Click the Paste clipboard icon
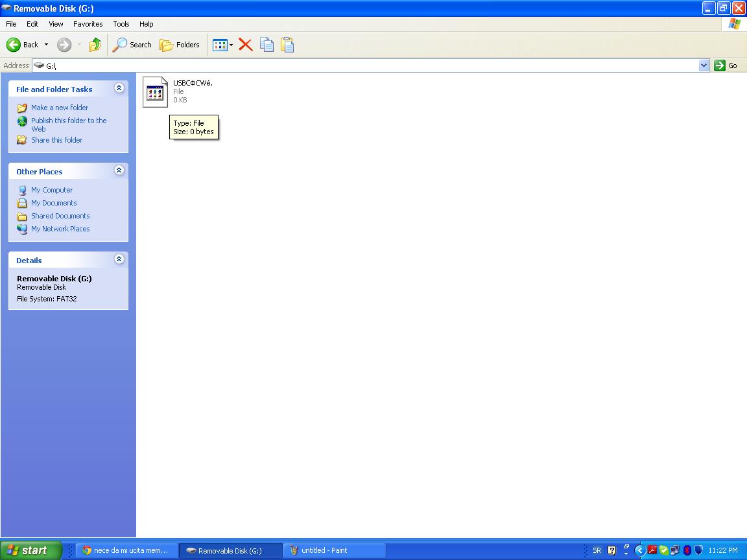This screenshot has height=560, width=747. [x=287, y=45]
